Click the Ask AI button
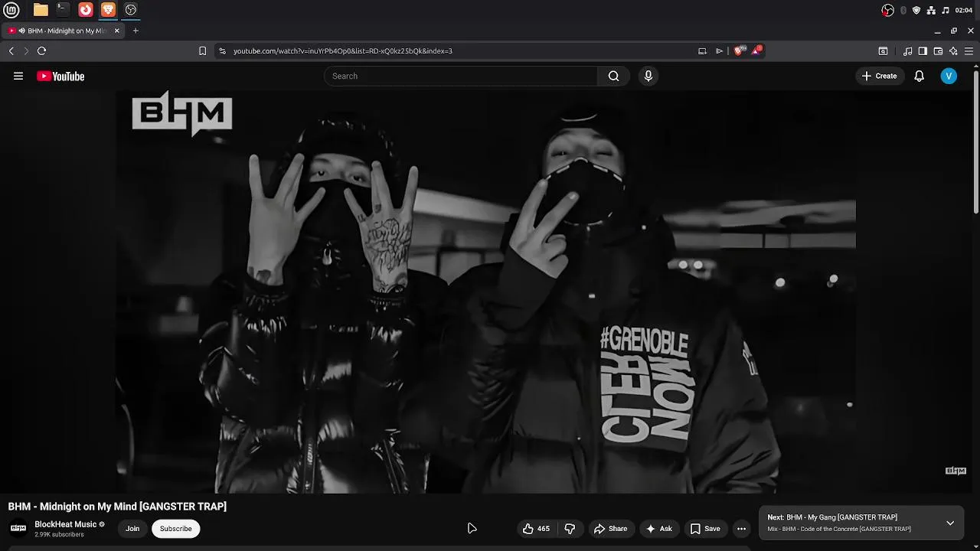Image resolution: width=980 pixels, height=551 pixels. 658,529
